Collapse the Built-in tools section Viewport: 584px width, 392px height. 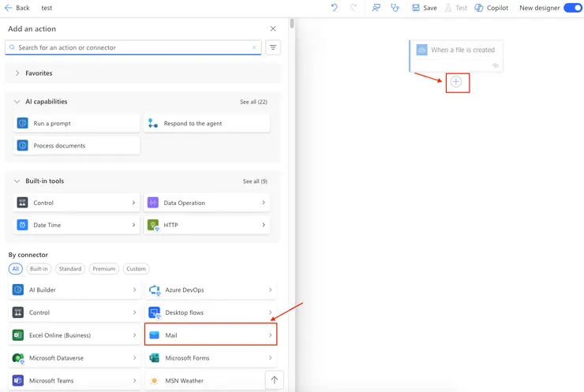click(x=17, y=181)
